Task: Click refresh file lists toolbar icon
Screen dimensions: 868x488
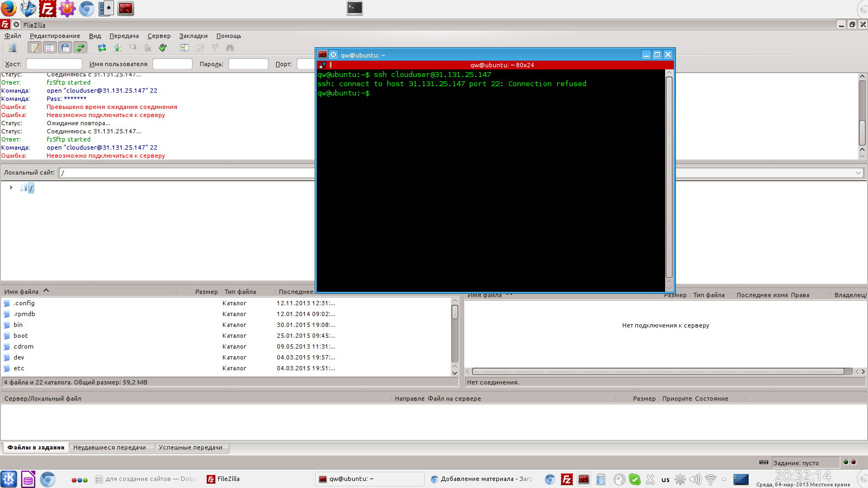Action: [x=102, y=48]
